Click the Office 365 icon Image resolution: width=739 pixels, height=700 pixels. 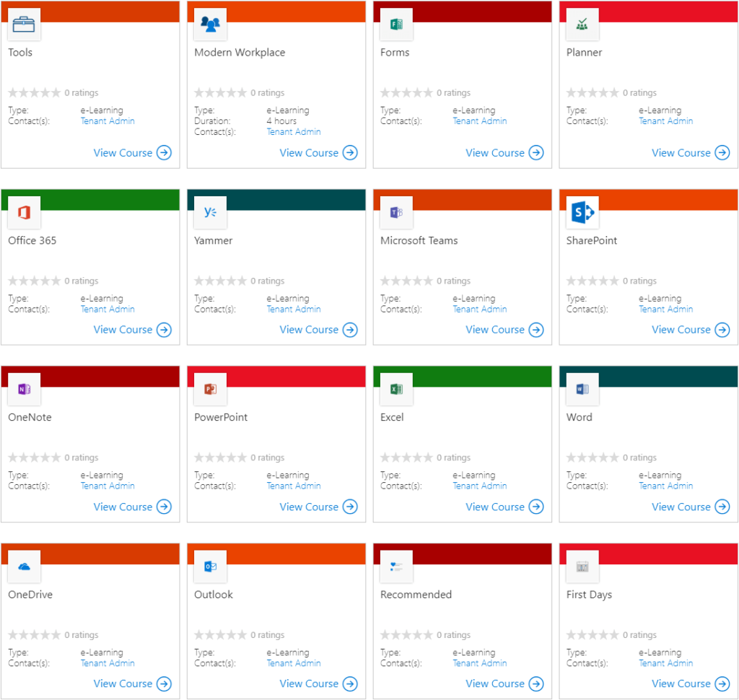24,212
